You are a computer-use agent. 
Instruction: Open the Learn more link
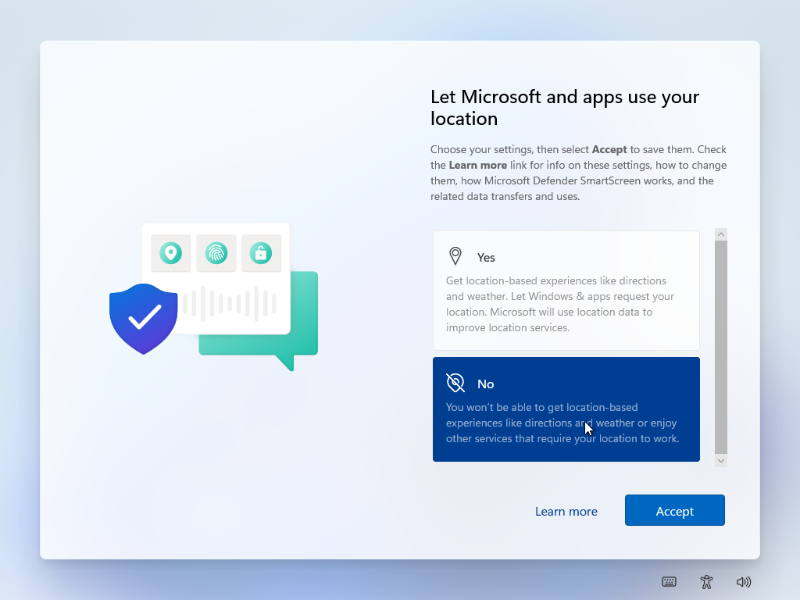click(x=566, y=511)
